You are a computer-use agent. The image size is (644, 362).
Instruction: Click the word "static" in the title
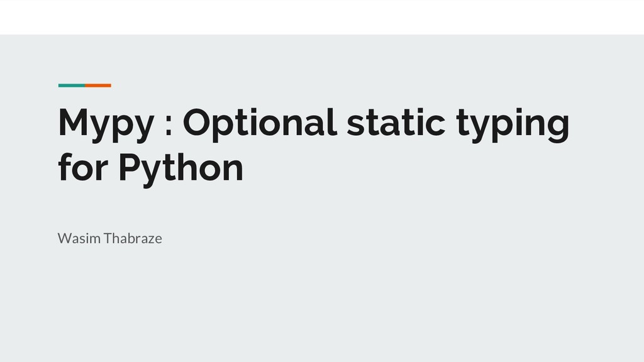396,123
